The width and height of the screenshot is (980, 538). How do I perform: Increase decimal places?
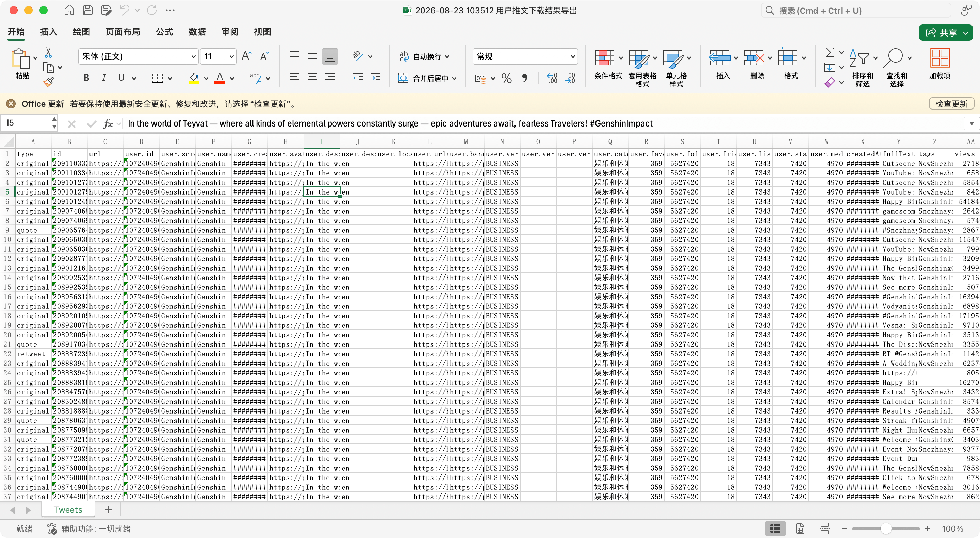coord(552,78)
